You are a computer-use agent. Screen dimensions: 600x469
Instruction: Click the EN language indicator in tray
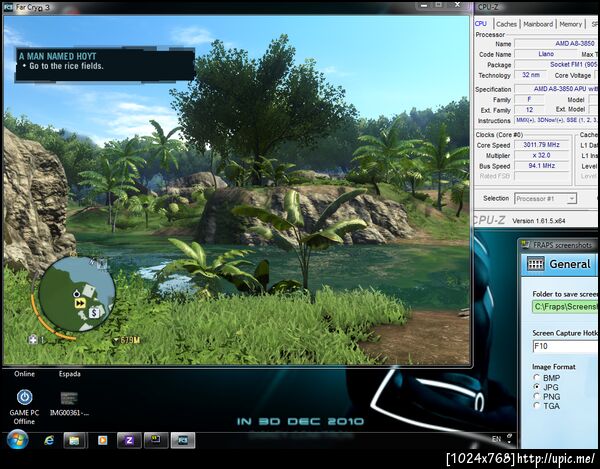(496, 439)
